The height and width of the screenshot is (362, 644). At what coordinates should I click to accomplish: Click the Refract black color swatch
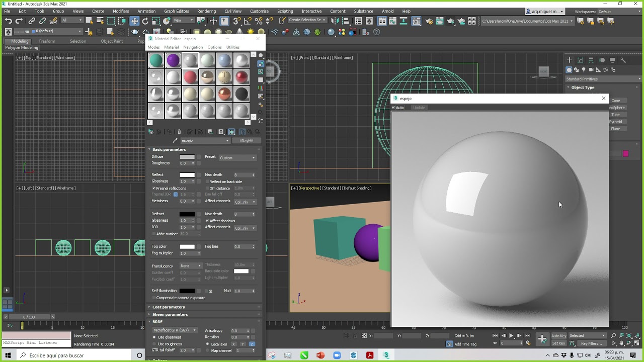tap(187, 214)
